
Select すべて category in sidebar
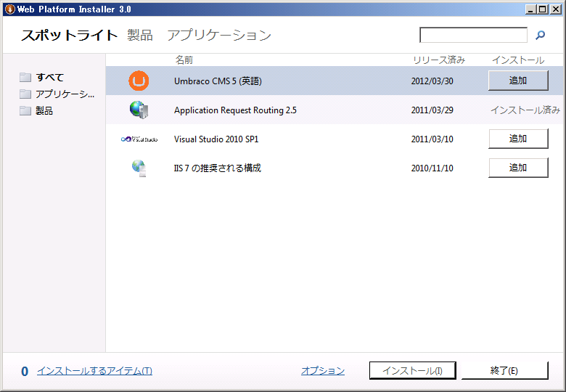click(50, 77)
